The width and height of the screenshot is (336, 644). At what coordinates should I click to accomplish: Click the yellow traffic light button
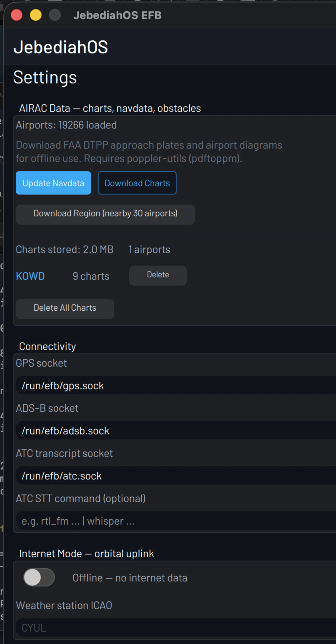coord(36,15)
